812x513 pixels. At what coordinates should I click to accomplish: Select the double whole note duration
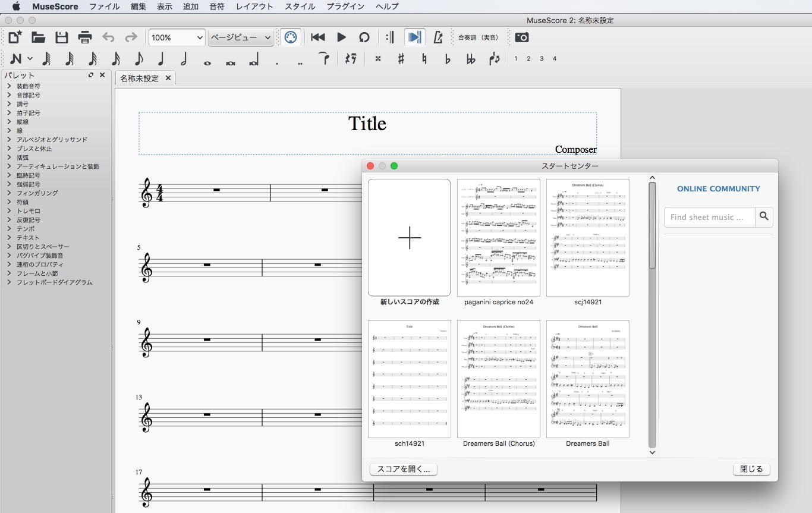pos(231,62)
